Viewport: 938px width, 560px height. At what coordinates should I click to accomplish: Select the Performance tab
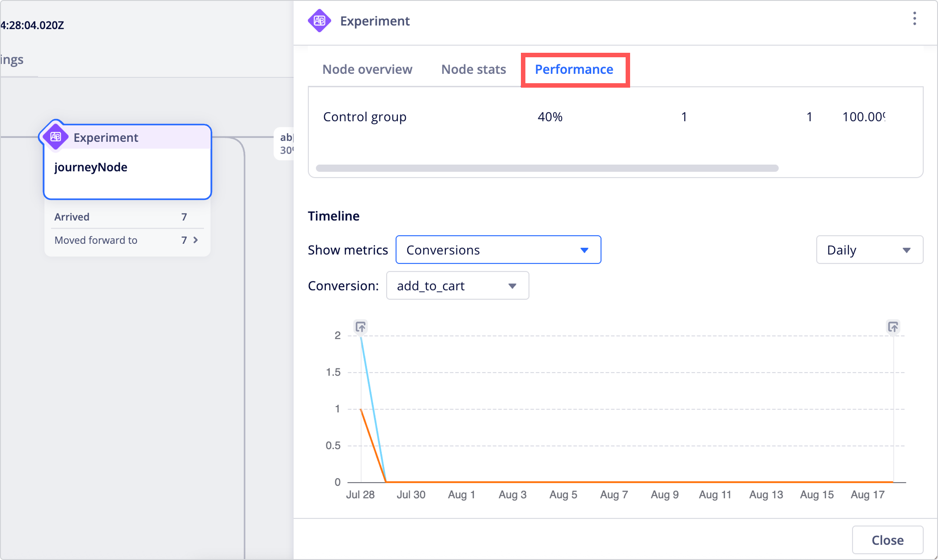coord(574,69)
